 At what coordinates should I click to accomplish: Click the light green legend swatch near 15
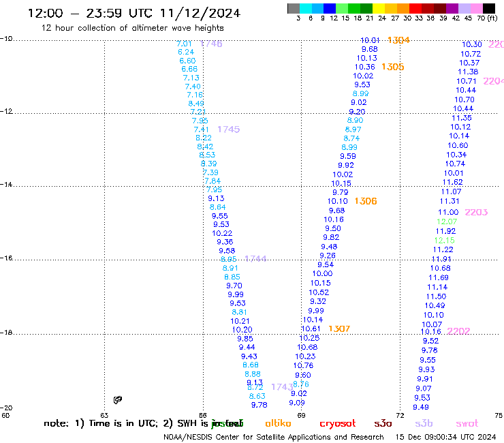[x=342, y=8]
